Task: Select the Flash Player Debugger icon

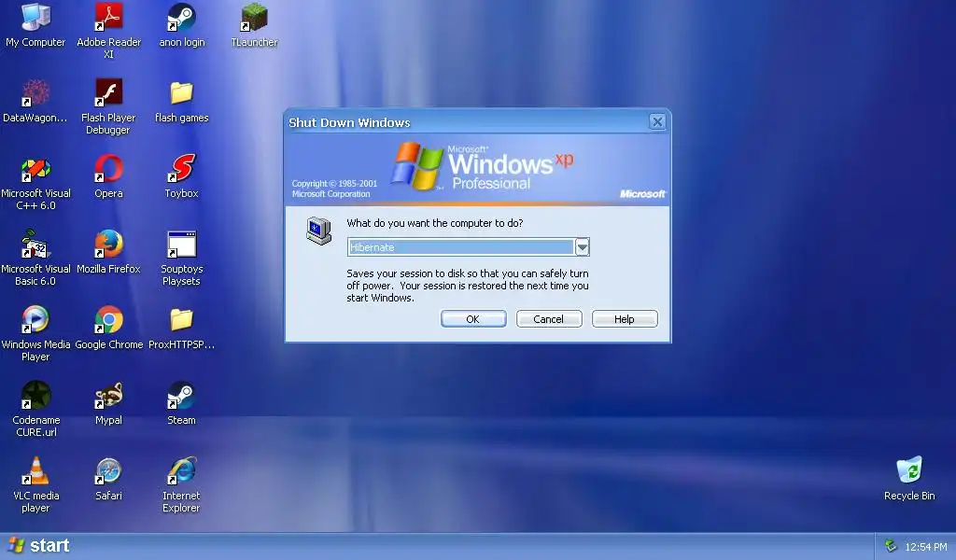Action: [x=108, y=92]
